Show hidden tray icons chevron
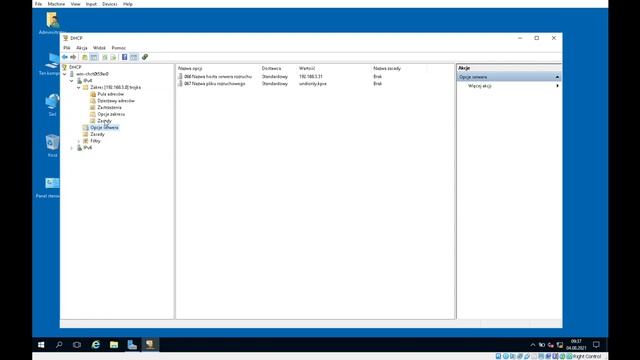Screen dimensions: 640x360 tap(533, 345)
